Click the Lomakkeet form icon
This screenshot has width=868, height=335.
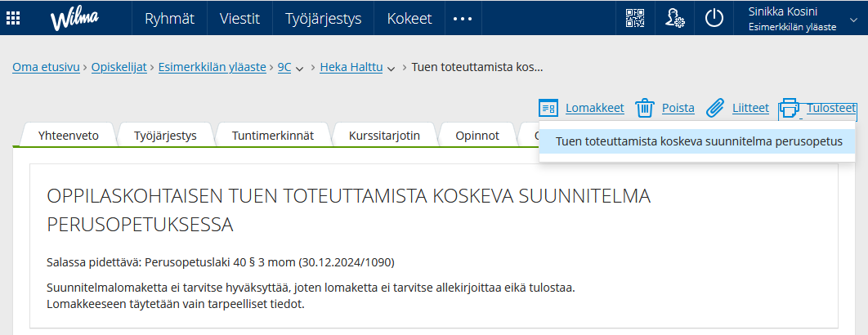[x=548, y=108]
